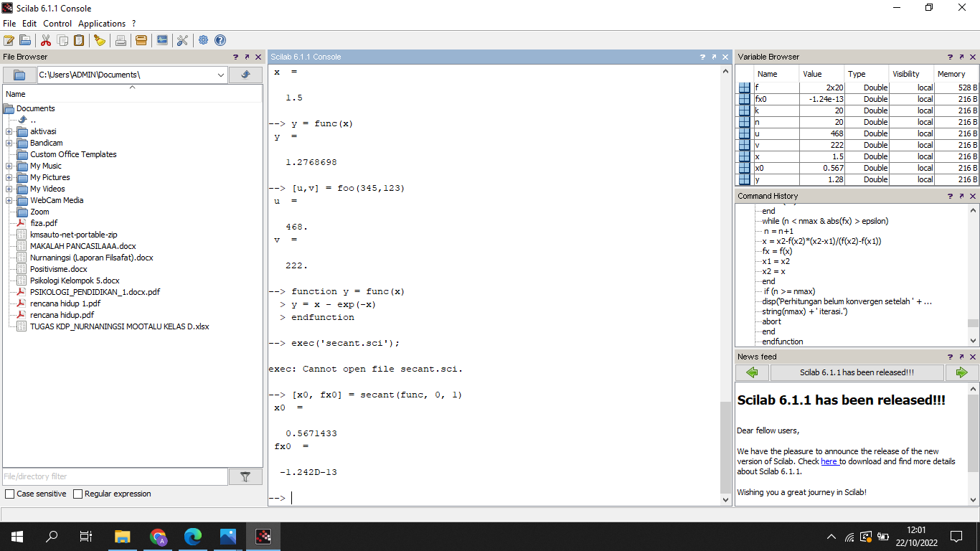Open Google Chrome from the taskbar
Screen dimensions: 980x551
[x=158, y=537]
